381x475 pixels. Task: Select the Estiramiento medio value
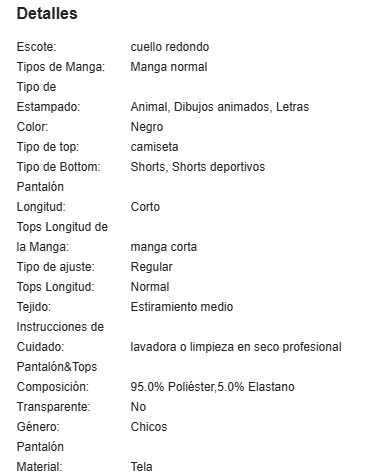pos(182,307)
